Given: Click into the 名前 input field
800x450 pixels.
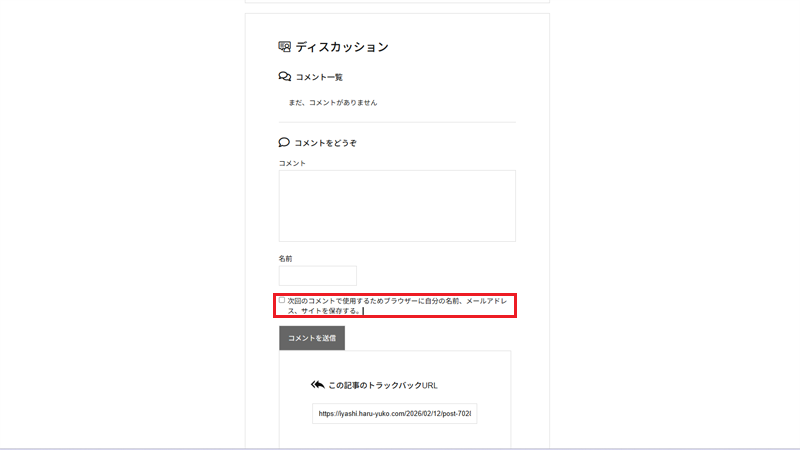Looking at the screenshot, I should (x=317, y=276).
